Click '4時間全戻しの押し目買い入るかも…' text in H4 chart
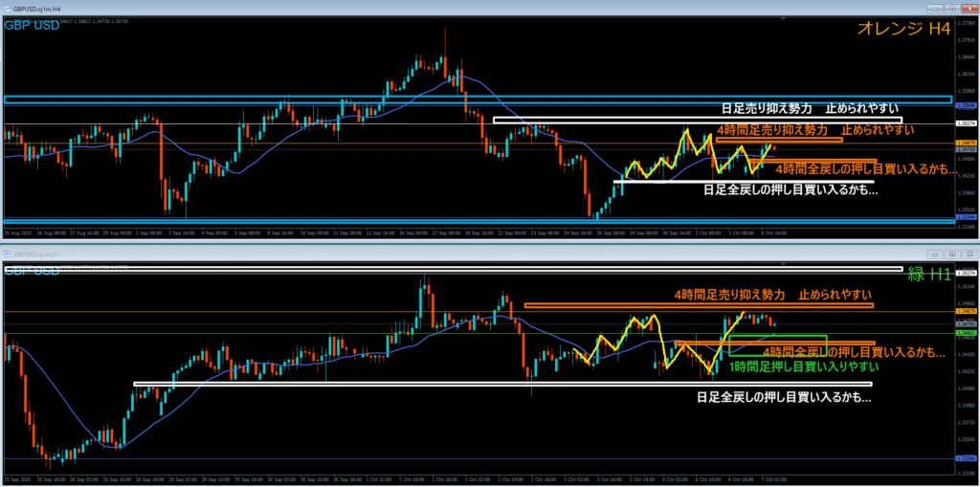Viewport: 980px width, 487px height. pyautogui.click(x=866, y=169)
